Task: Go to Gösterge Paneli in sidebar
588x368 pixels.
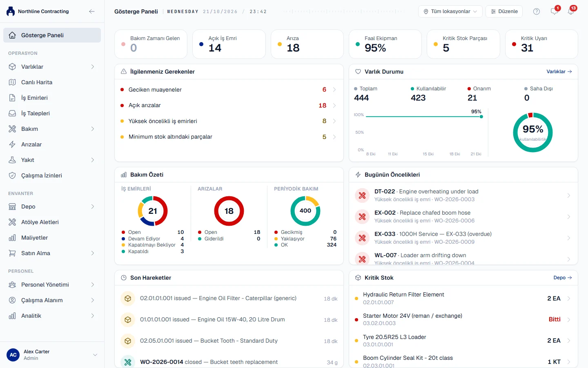Action: tap(52, 35)
